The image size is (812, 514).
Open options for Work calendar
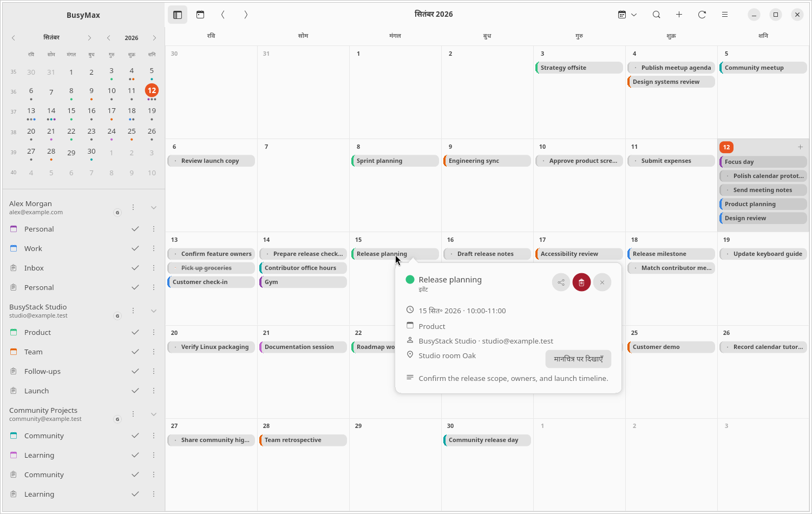tap(154, 248)
